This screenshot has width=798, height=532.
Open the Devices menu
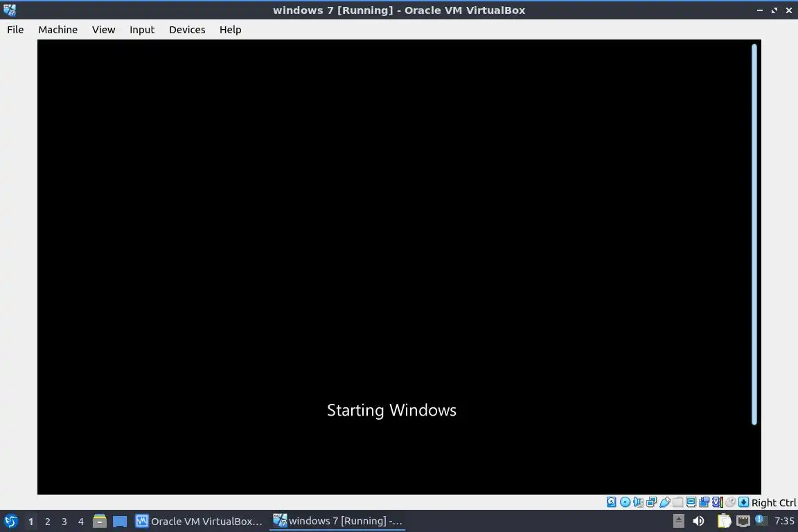(187, 30)
